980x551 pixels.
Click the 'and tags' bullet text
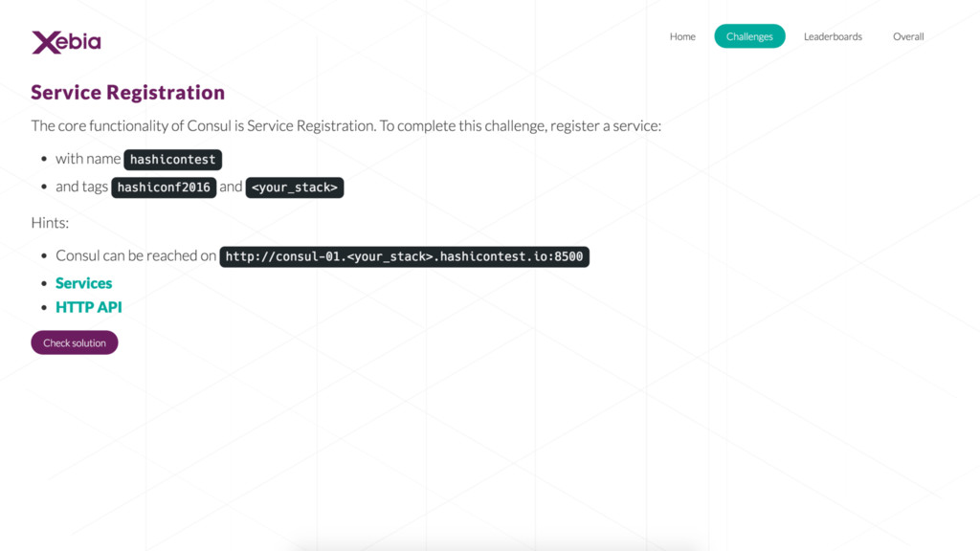tap(82, 187)
